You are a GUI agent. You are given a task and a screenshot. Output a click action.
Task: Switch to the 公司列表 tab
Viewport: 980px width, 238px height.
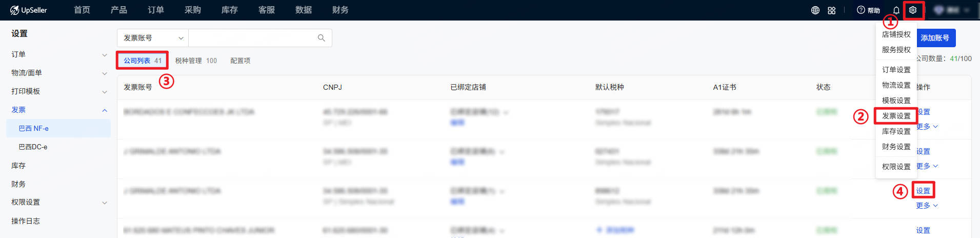pyautogui.click(x=143, y=61)
